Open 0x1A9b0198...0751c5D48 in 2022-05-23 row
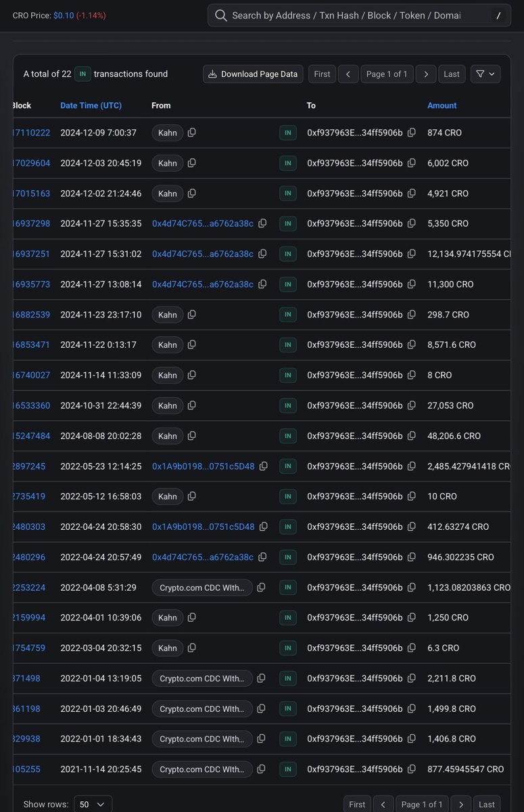Image resolution: width=524 pixels, height=812 pixels. pyautogui.click(x=204, y=466)
